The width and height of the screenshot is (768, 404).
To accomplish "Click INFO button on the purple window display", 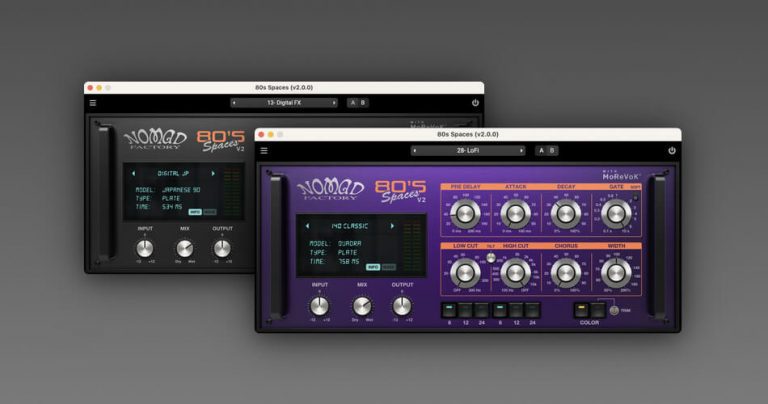I will pyautogui.click(x=373, y=267).
